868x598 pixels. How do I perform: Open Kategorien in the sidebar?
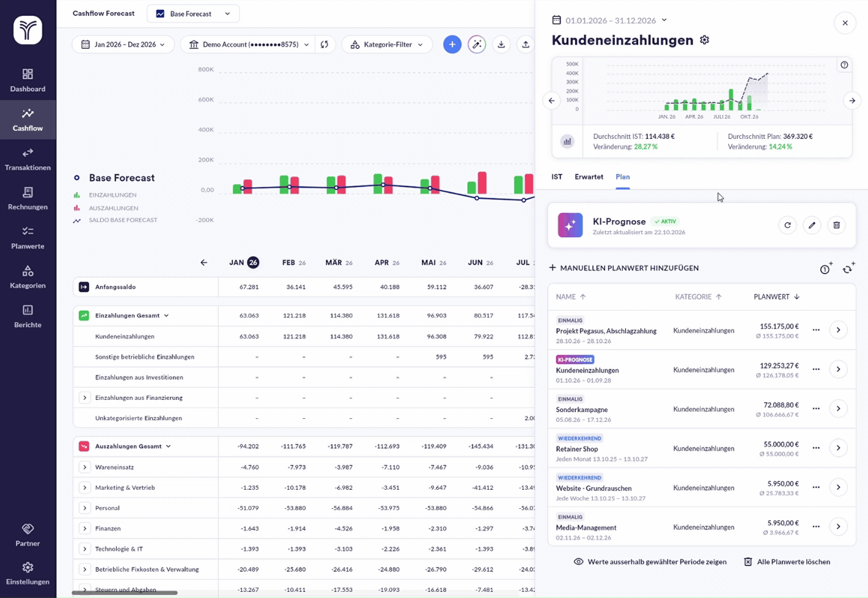[28, 278]
